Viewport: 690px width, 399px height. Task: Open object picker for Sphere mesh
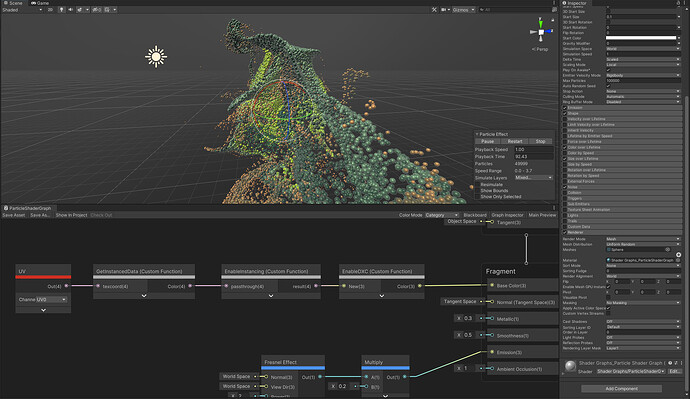click(668, 249)
